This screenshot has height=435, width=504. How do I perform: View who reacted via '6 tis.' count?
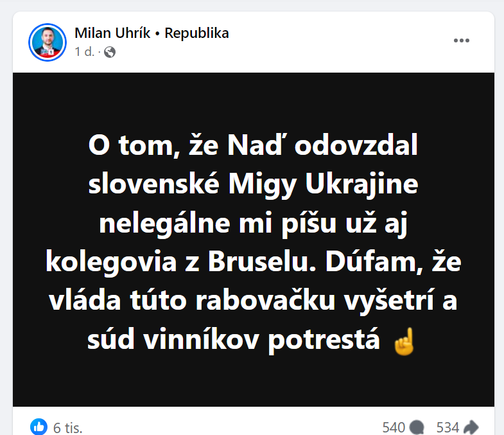pos(68,428)
